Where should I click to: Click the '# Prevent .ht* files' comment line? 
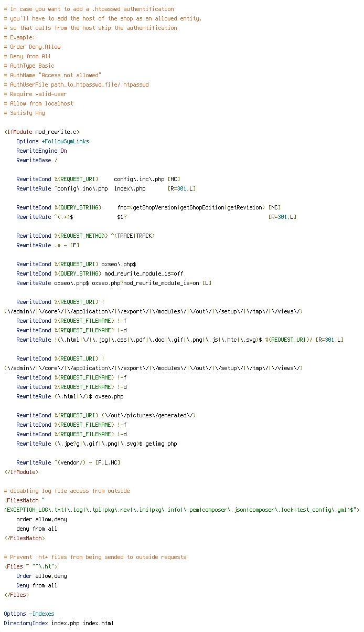[x=95, y=557]
